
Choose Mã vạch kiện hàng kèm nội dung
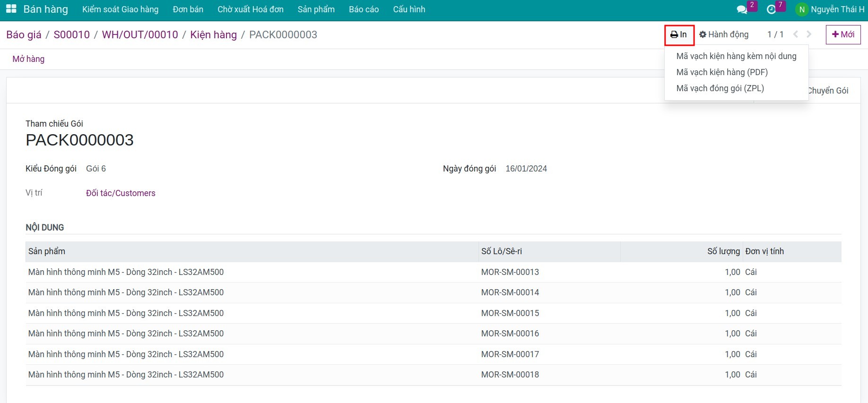(x=736, y=56)
